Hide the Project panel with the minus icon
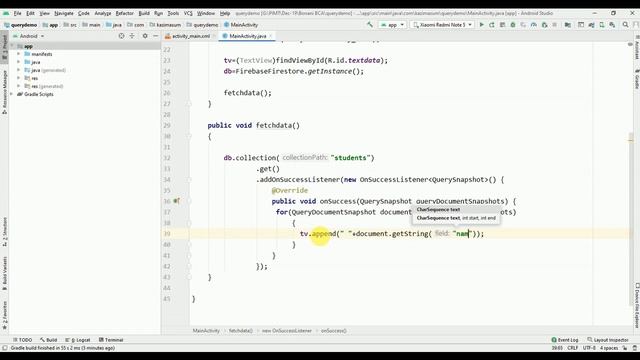Image resolution: width=640 pixels, height=360 pixels. pyautogui.click(x=156, y=36)
